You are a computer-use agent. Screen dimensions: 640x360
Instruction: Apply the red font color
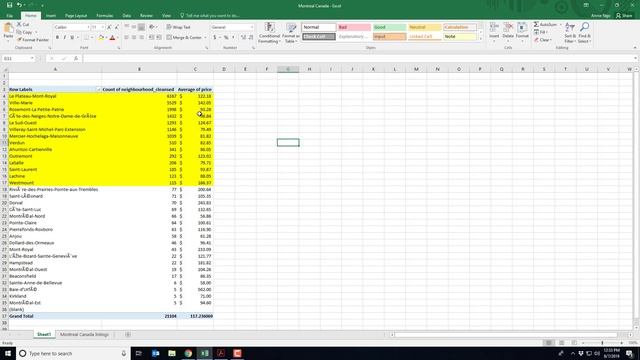[x=113, y=38]
